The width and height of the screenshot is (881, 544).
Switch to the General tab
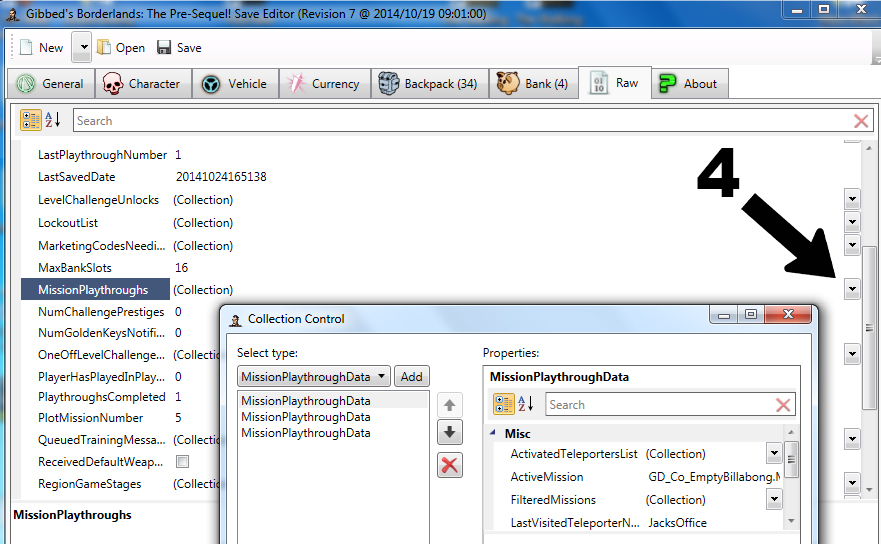click(51, 84)
